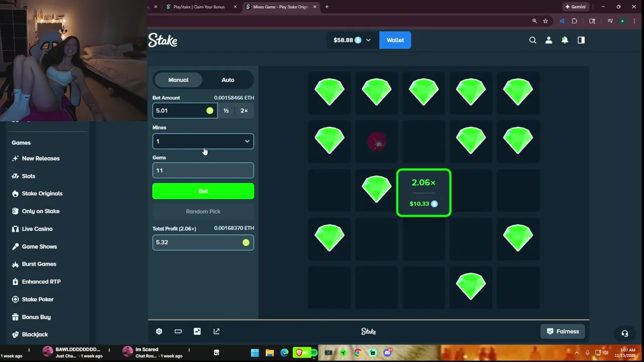Open the BAWLDDDD stream card options
This screenshot has height=362, width=644.
[109, 350]
